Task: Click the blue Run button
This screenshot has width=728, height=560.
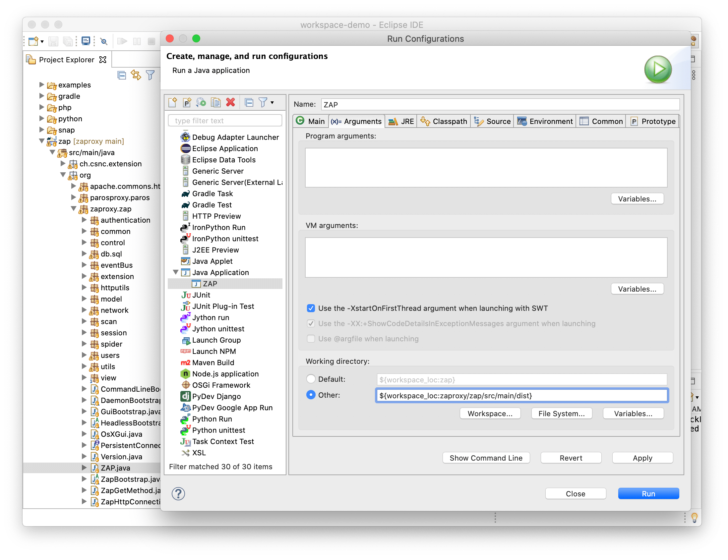Action: pos(648,493)
